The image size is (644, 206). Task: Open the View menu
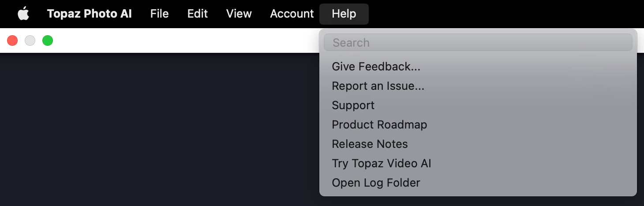pyautogui.click(x=239, y=14)
